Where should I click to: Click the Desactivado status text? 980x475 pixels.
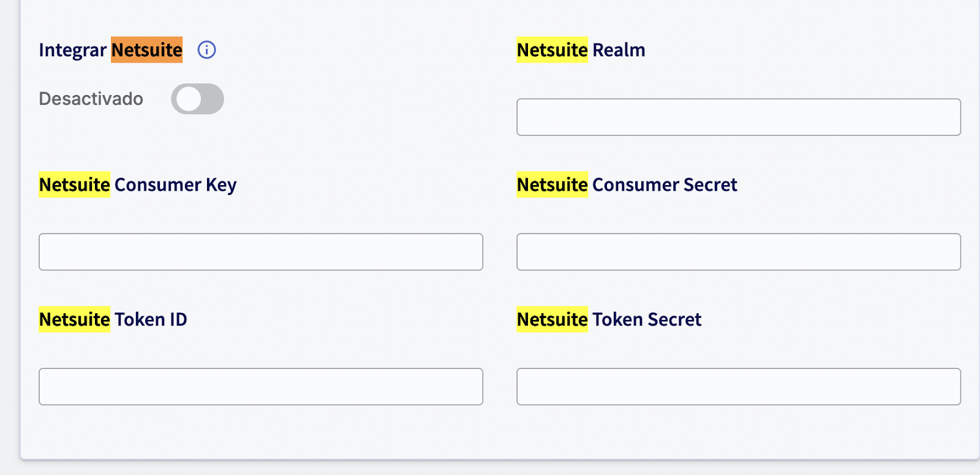coord(91,99)
